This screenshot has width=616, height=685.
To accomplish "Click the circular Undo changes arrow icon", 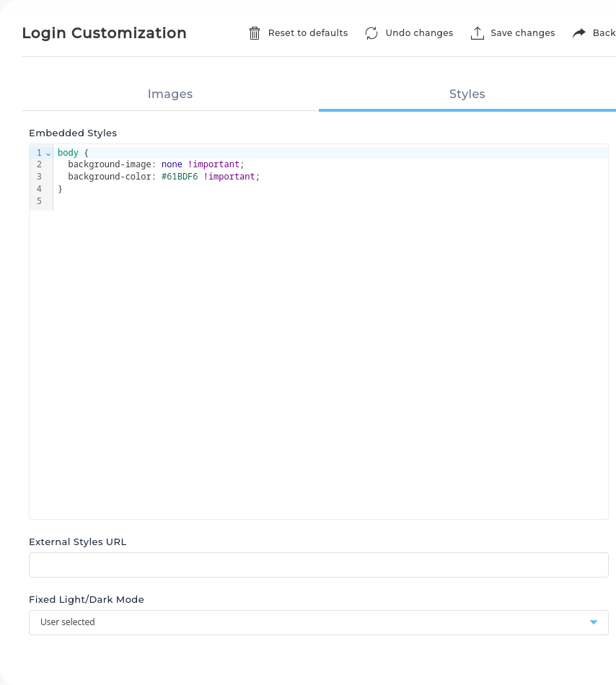I will point(371,32).
